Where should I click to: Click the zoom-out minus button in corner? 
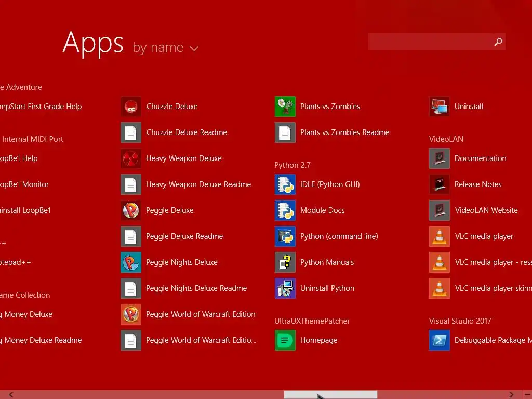pos(528,395)
